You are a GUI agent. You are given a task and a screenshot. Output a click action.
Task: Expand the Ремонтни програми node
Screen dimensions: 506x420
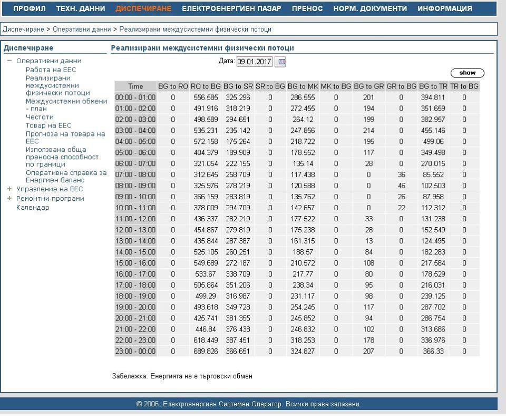[9, 198]
